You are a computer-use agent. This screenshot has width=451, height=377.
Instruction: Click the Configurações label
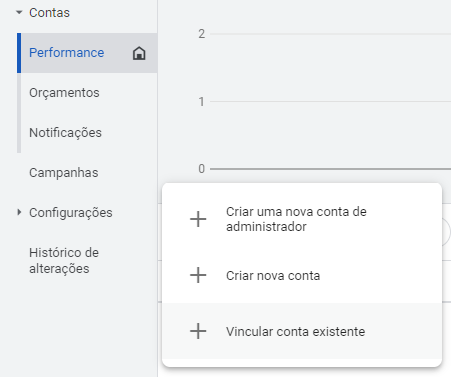click(x=71, y=213)
